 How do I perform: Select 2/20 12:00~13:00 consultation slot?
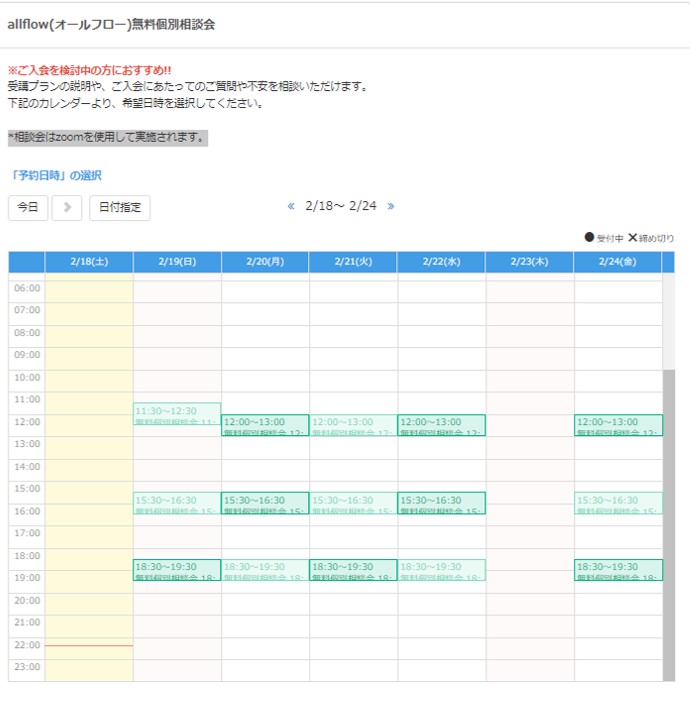pyautogui.click(x=265, y=425)
